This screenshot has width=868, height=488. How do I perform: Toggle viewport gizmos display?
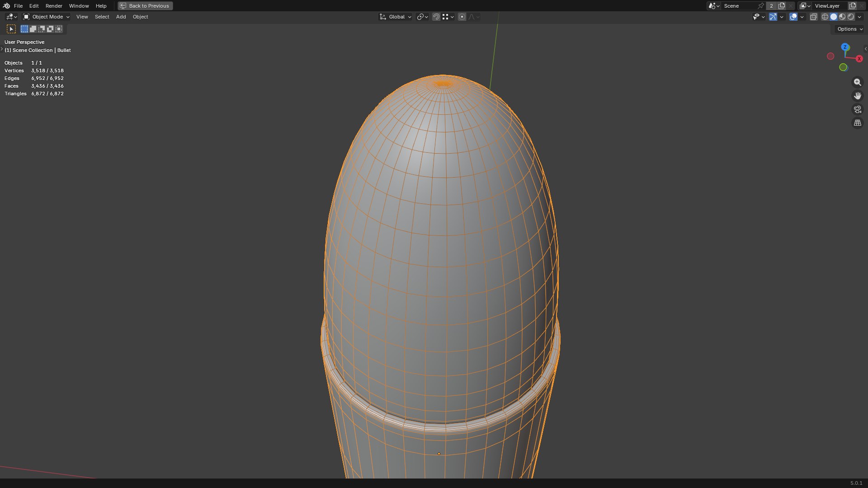coord(773,17)
